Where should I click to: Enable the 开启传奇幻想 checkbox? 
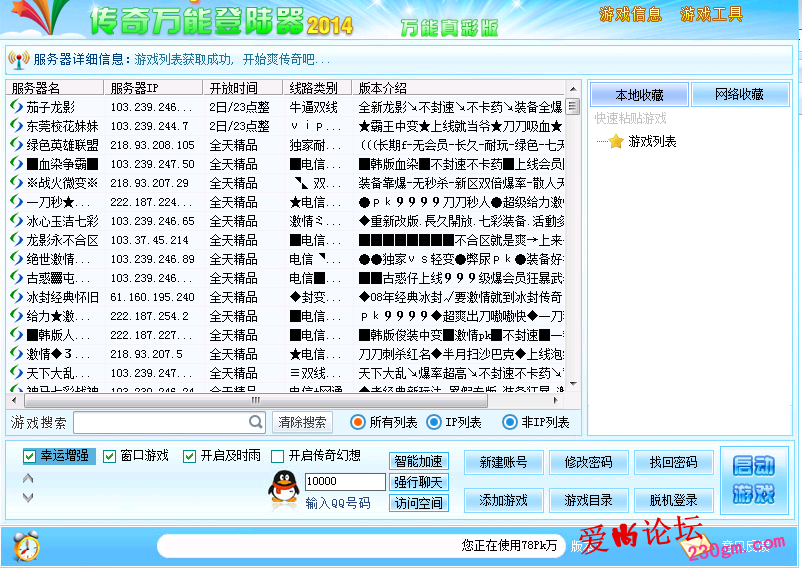[277, 456]
